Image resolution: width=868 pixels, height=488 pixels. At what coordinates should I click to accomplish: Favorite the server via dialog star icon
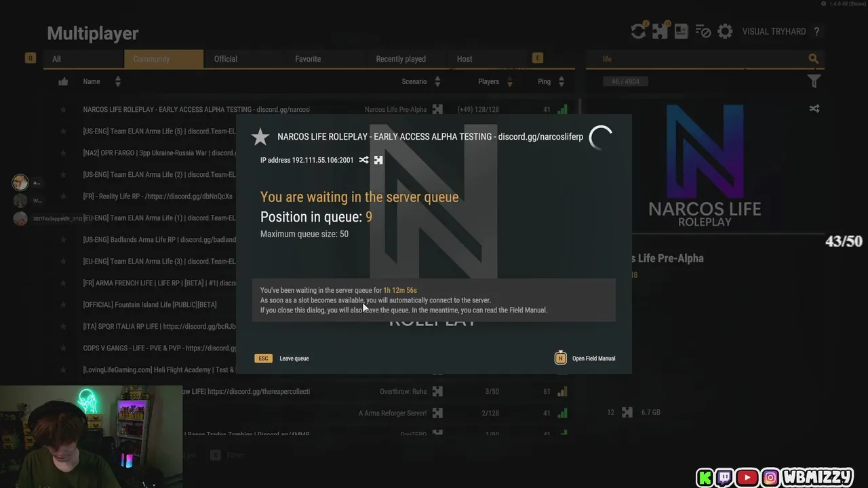pyautogui.click(x=260, y=137)
